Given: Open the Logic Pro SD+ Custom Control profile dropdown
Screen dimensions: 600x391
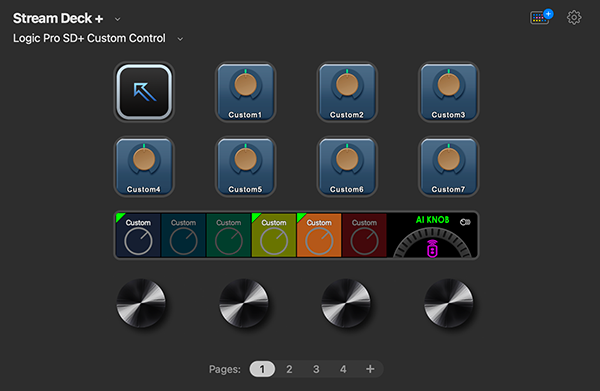Looking at the screenshot, I should pyautogui.click(x=180, y=39).
